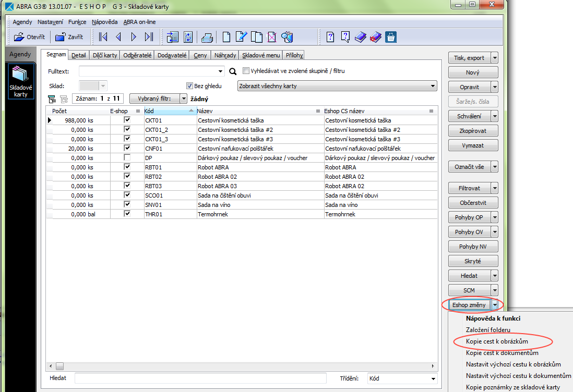Click the horizontal scrollbar left arrow
The width and height of the screenshot is (573, 392).
[x=51, y=366]
